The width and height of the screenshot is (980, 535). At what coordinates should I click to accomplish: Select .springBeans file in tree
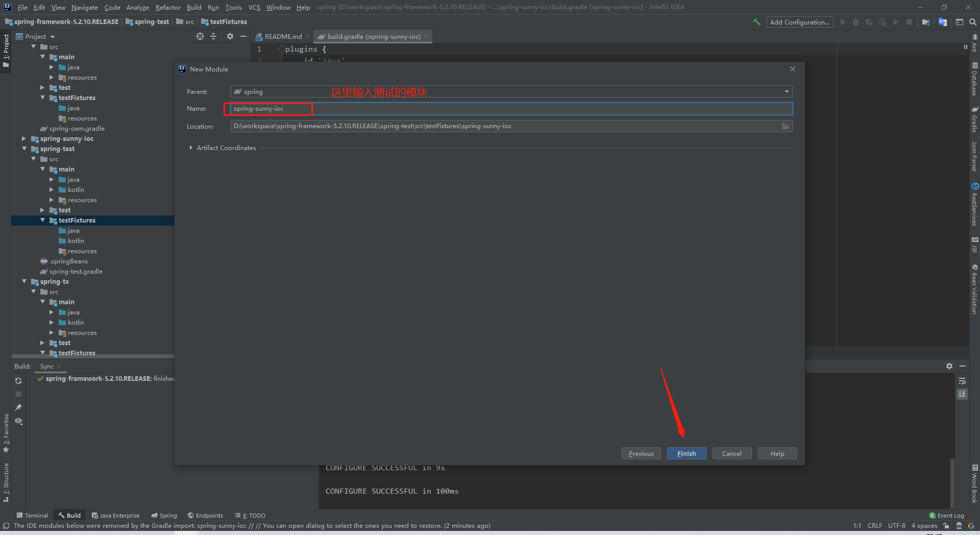[68, 261]
